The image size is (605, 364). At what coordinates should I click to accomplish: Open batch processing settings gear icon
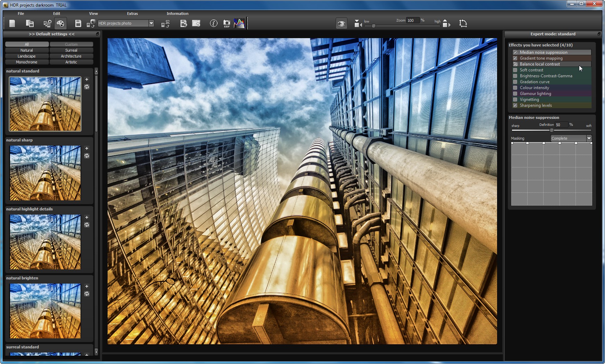tap(48, 23)
